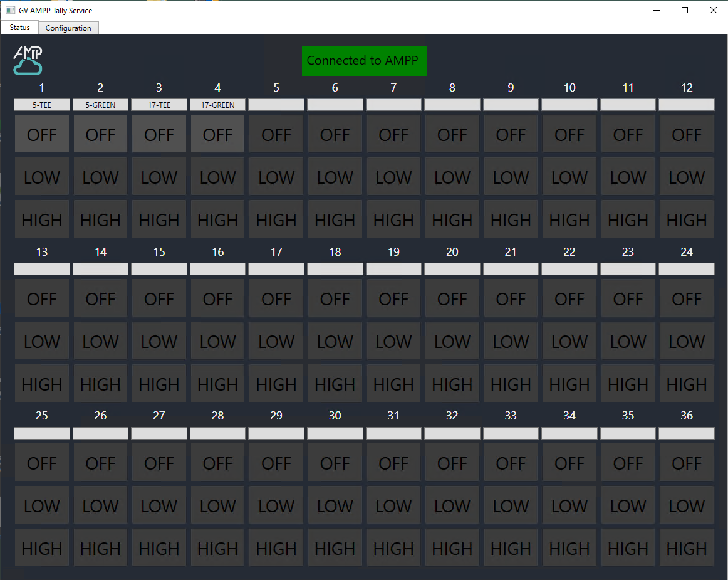Set tally 35 to LOW
Viewport: 728px width, 580px height.
[x=628, y=505]
